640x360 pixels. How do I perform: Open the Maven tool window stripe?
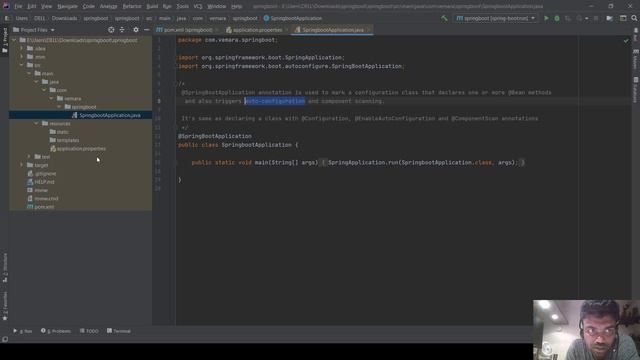click(636, 60)
